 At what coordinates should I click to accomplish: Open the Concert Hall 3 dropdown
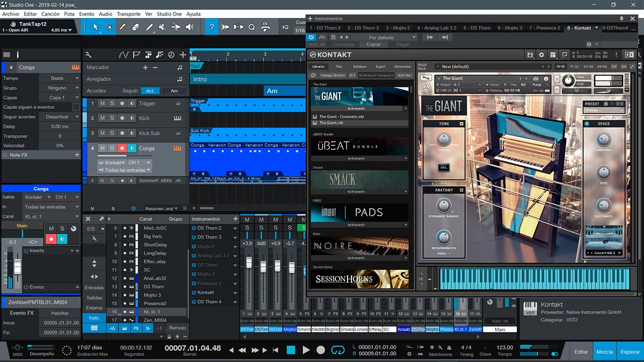604,253
